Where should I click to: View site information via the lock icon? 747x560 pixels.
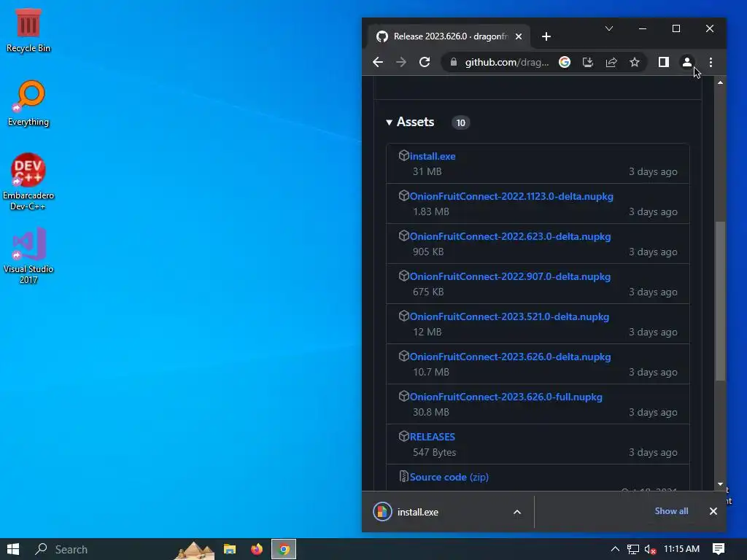click(x=454, y=63)
